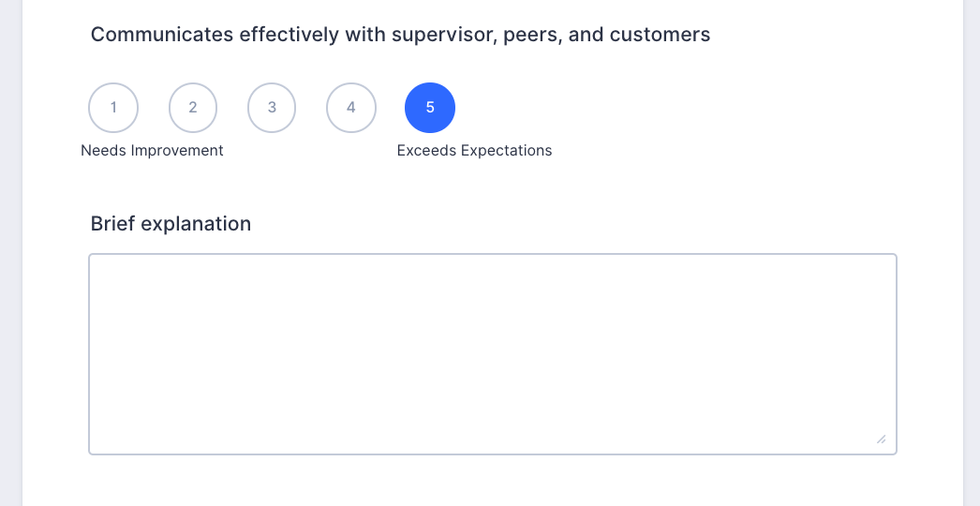The image size is (980, 506).
Task: Click the "Communicates effectively" question heading
Action: (400, 36)
